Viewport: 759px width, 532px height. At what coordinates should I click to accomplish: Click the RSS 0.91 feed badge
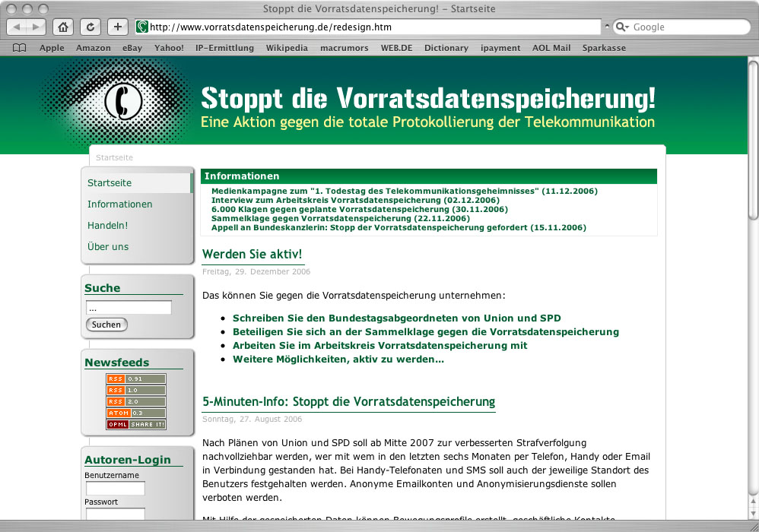point(135,378)
